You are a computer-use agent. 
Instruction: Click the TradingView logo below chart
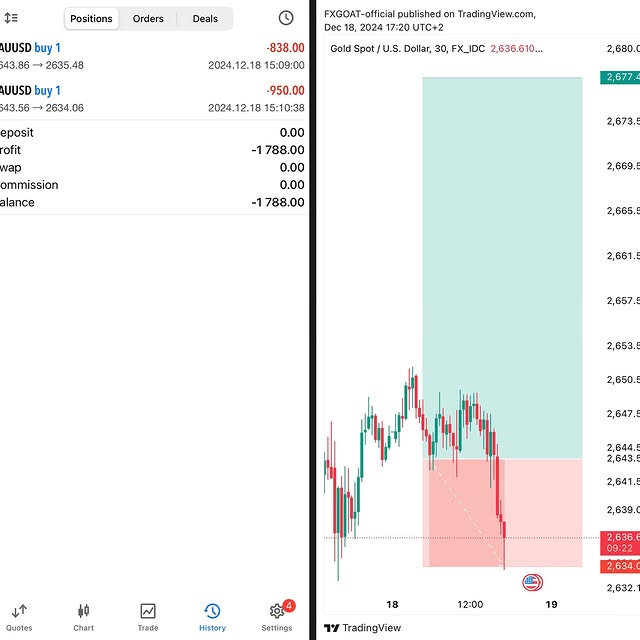click(363, 628)
